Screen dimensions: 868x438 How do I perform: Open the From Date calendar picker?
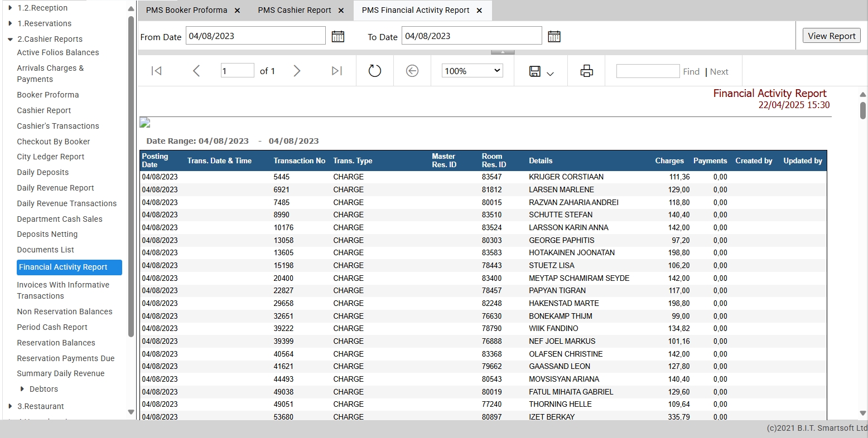tap(337, 37)
